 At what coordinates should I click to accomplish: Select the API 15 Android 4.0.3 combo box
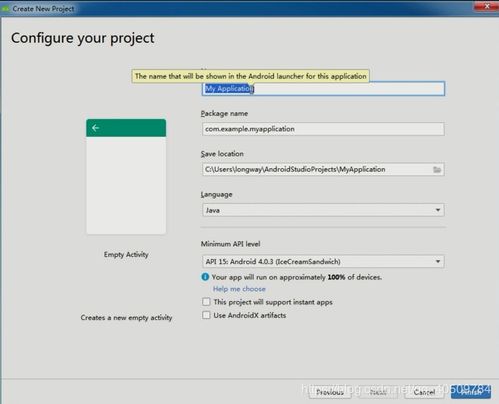point(323,262)
